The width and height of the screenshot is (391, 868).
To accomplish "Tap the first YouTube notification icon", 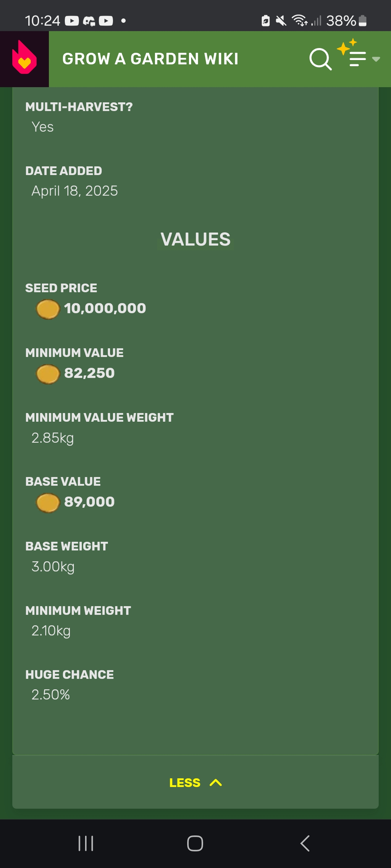I will click(x=72, y=21).
